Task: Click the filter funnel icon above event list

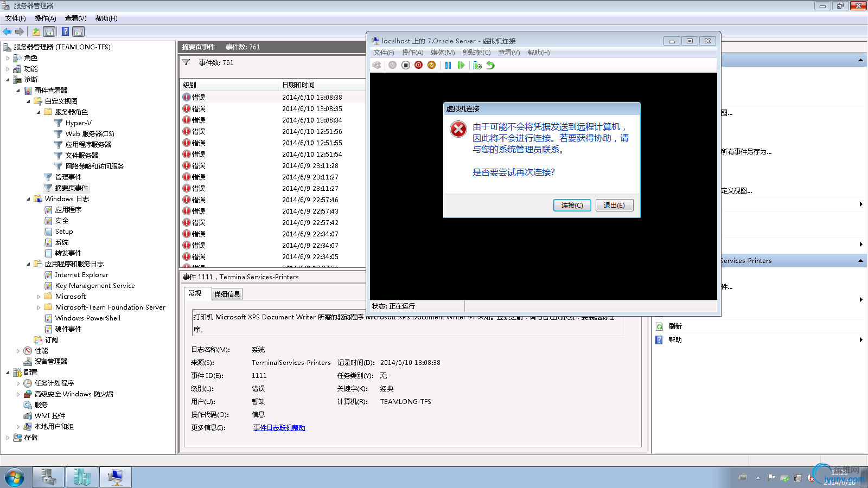Action: pyautogui.click(x=186, y=62)
